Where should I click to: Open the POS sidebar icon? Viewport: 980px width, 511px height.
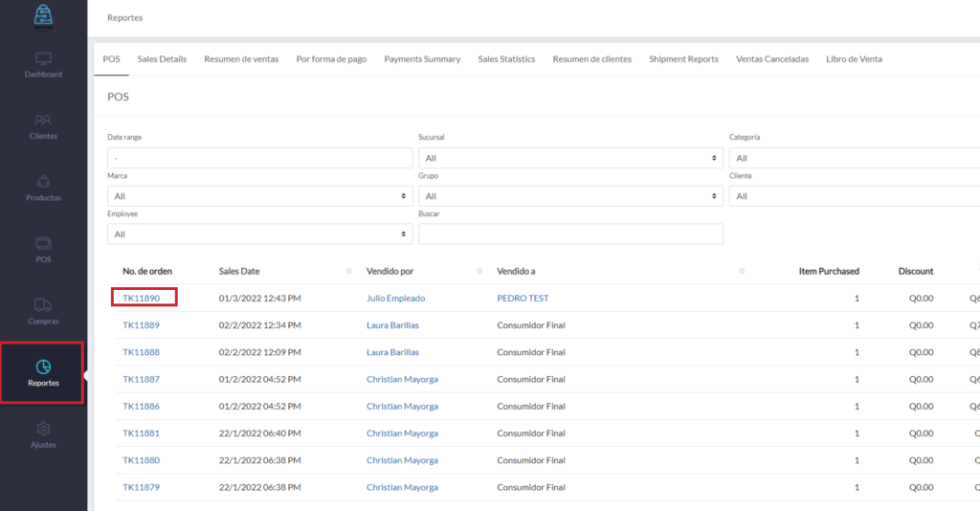[x=43, y=244]
